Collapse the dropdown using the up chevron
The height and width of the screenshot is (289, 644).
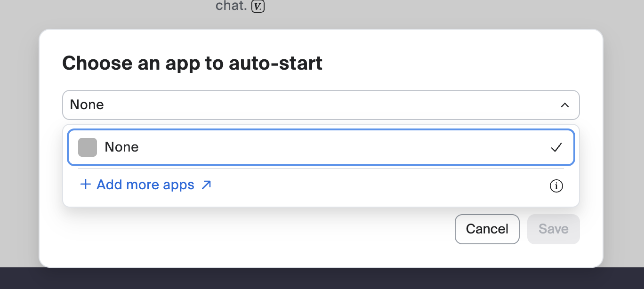point(564,105)
